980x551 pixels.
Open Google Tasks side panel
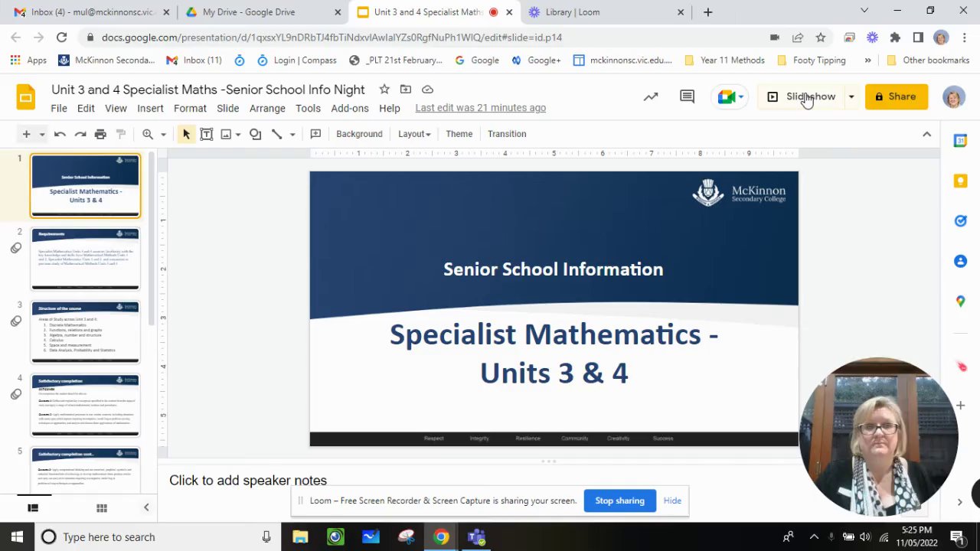click(x=960, y=221)
